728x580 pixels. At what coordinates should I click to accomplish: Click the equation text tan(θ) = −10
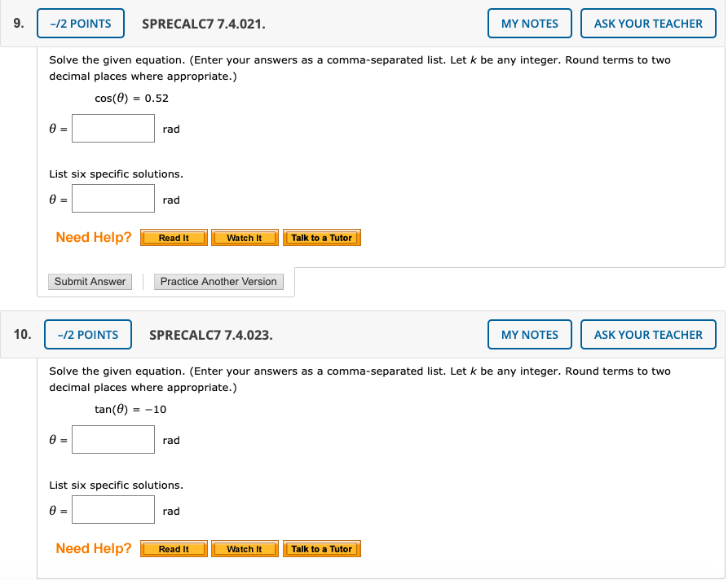(x=130, y=409)
